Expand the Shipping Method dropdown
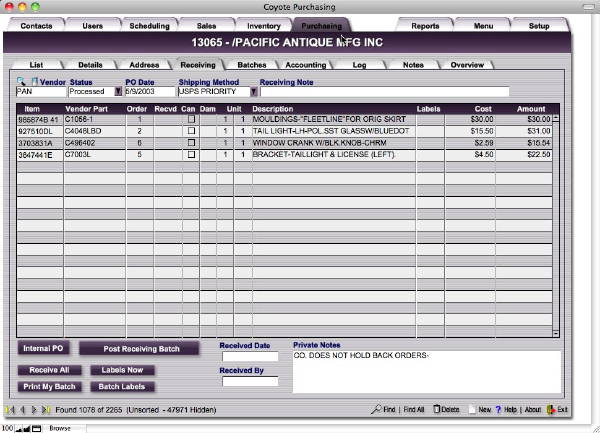The image size is (600, 433). tap(253, 92)
